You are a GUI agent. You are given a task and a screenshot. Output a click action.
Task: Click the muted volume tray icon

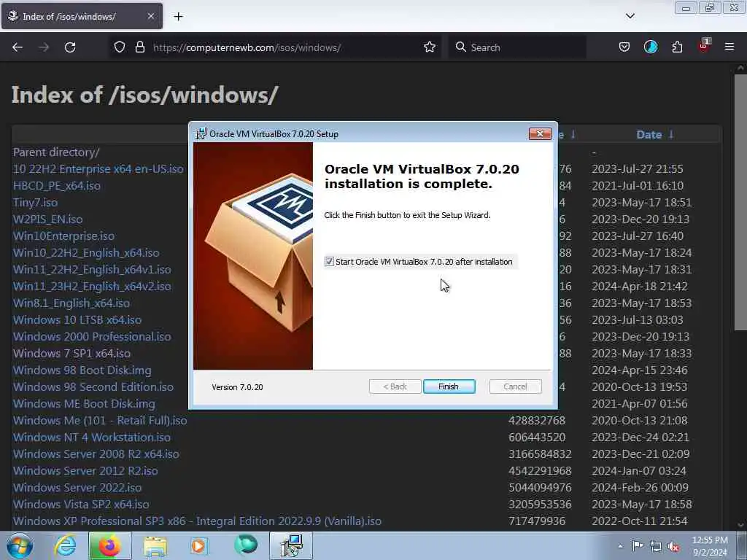tap(673, 547)
